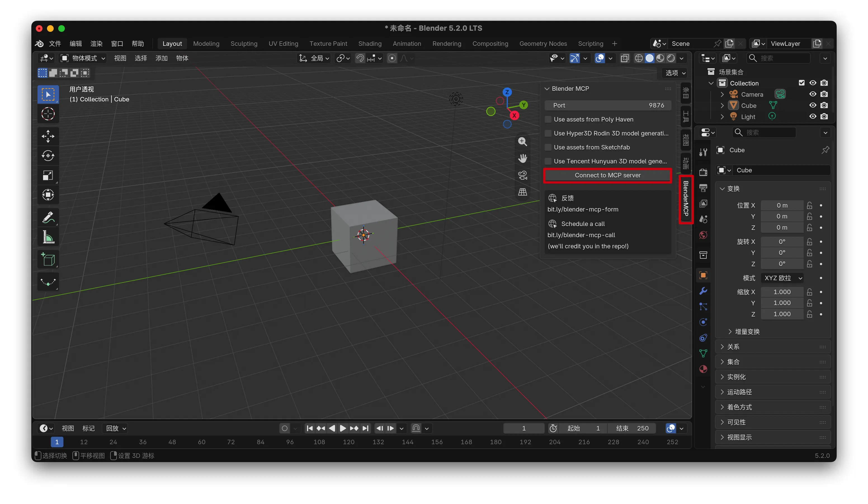Select the Move tool
868x504 pixels.
pyautogui.click(x=48, y=136)
